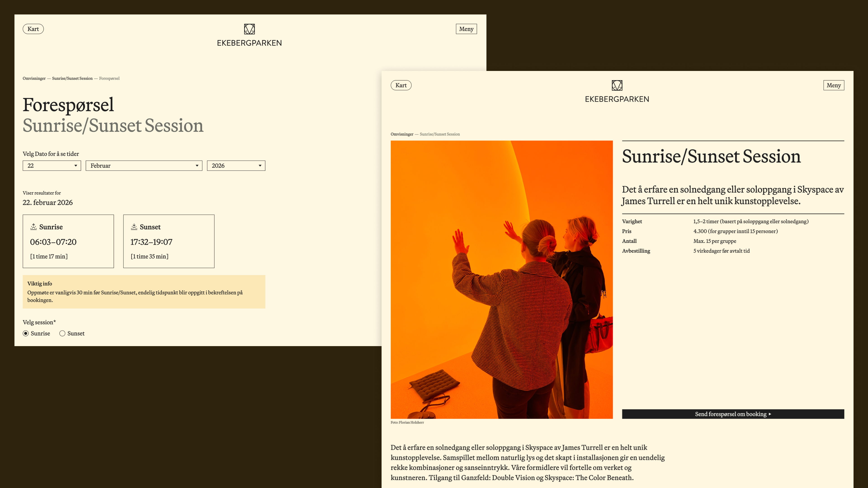Click EKEBERGPARKEN wordmark on Forespørsel page
The width and height of the screenshot is (868, 488).
coord(249,43)
